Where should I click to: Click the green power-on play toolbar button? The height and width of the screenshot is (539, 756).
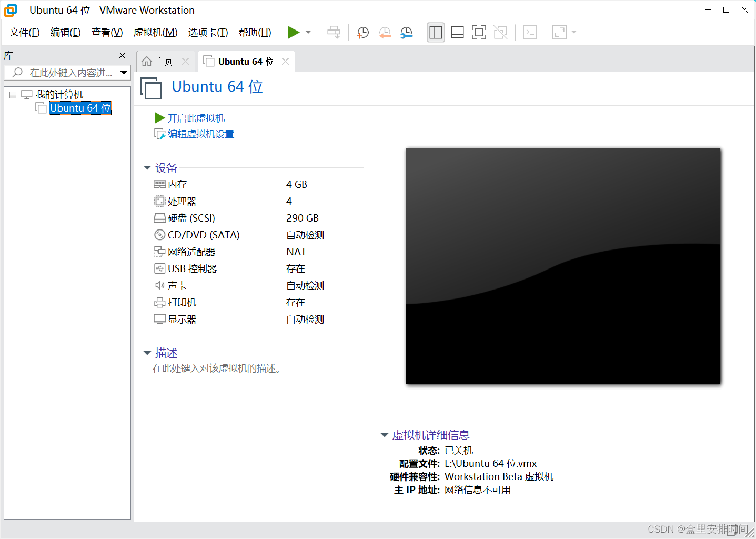tap(294, 33)
